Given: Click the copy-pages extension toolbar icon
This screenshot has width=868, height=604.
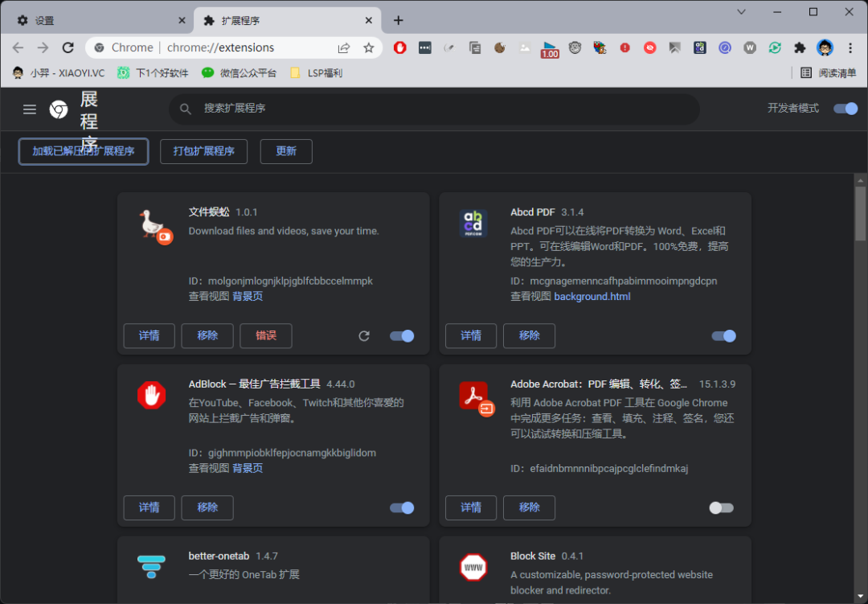Looking at the screenshot, I should tap(475, 47).
